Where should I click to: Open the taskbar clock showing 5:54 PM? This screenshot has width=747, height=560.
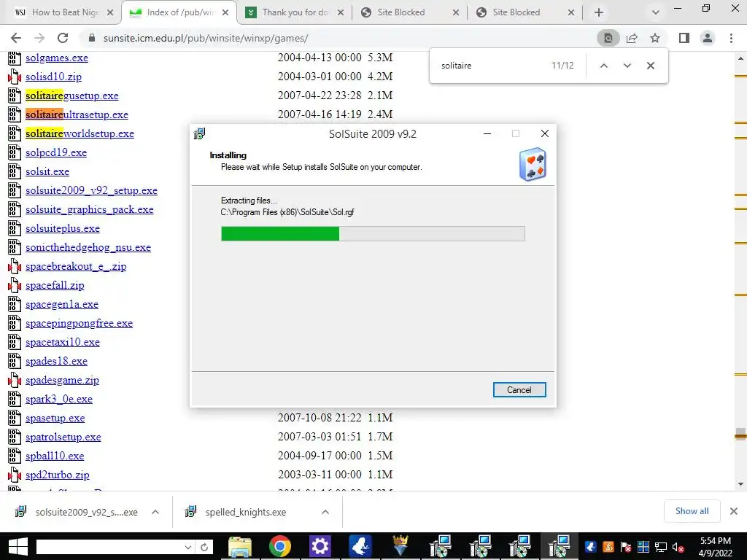(715, 547)
